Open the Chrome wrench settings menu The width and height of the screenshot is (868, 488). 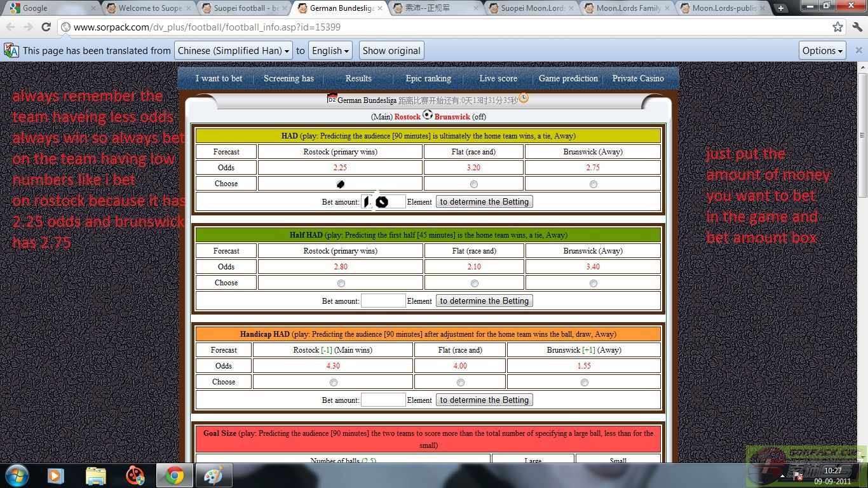[x=857, y=27]
